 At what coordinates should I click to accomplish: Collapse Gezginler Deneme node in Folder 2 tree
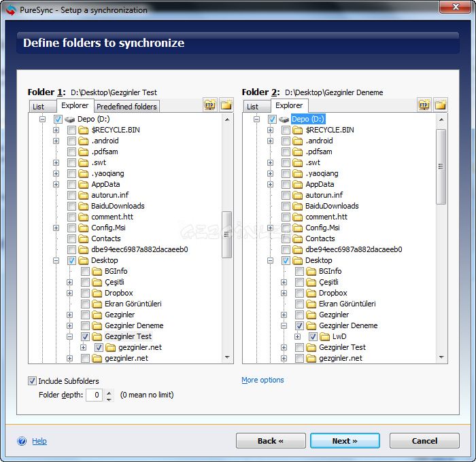click(284, 325)
